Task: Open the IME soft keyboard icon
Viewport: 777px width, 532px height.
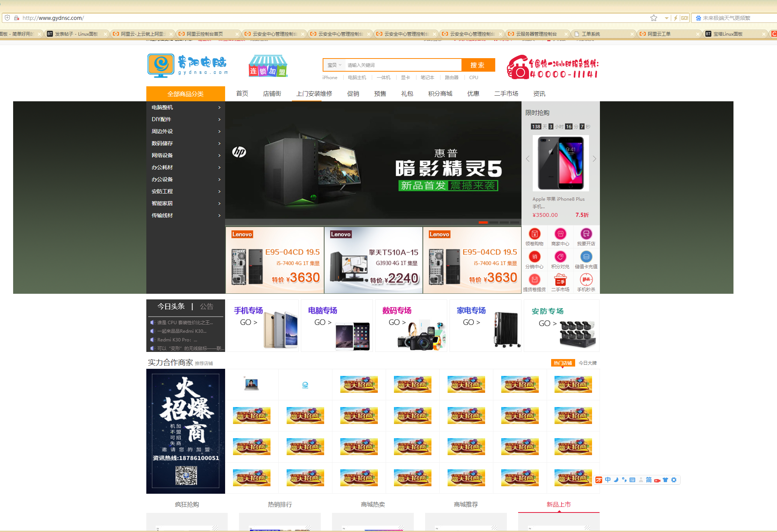Action: click(x=632, y=480)
